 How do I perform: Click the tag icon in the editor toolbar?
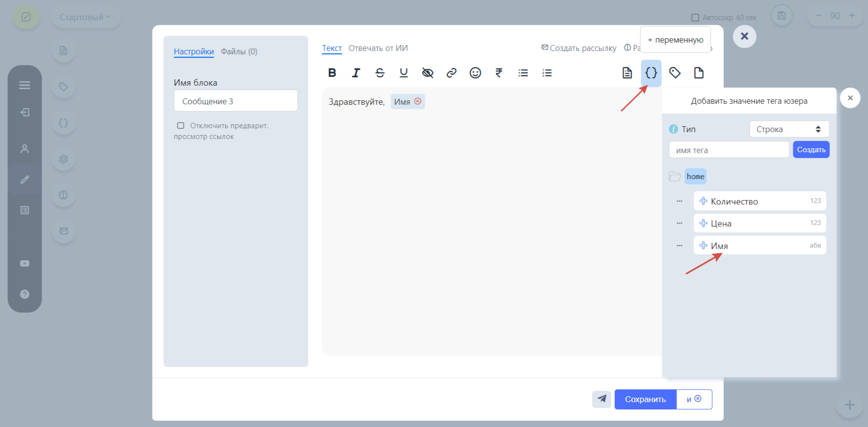coord(675,73)
